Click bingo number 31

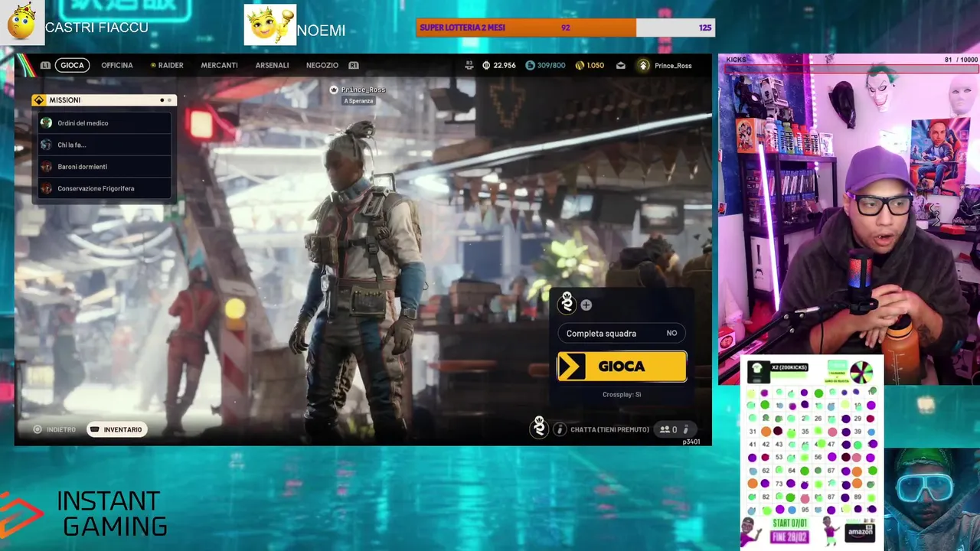[753, 431]
